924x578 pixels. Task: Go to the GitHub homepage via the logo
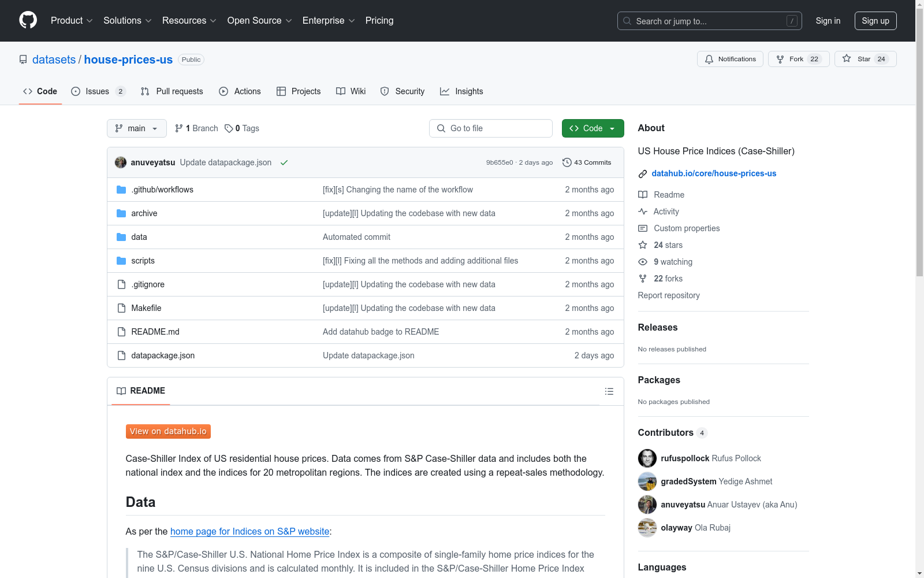pos(28,20)
